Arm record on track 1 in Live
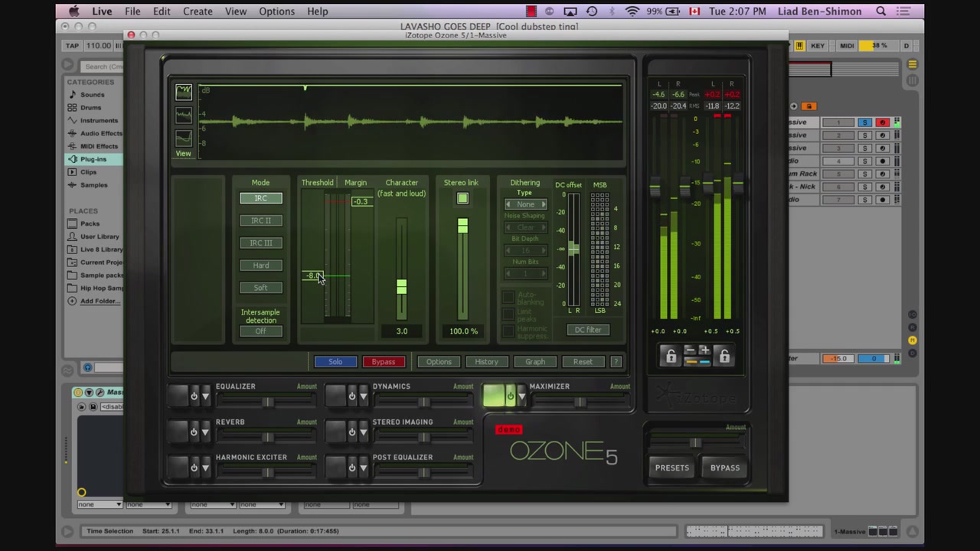 (882, 122)
